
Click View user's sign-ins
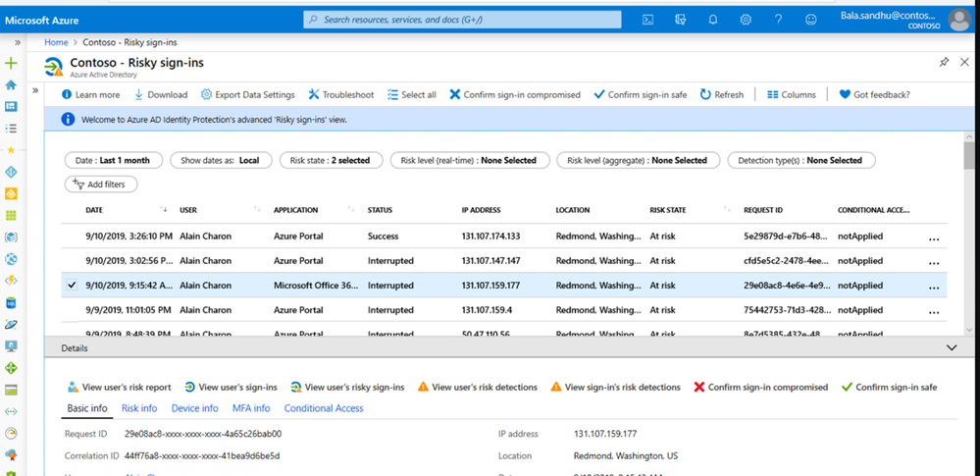231,388
